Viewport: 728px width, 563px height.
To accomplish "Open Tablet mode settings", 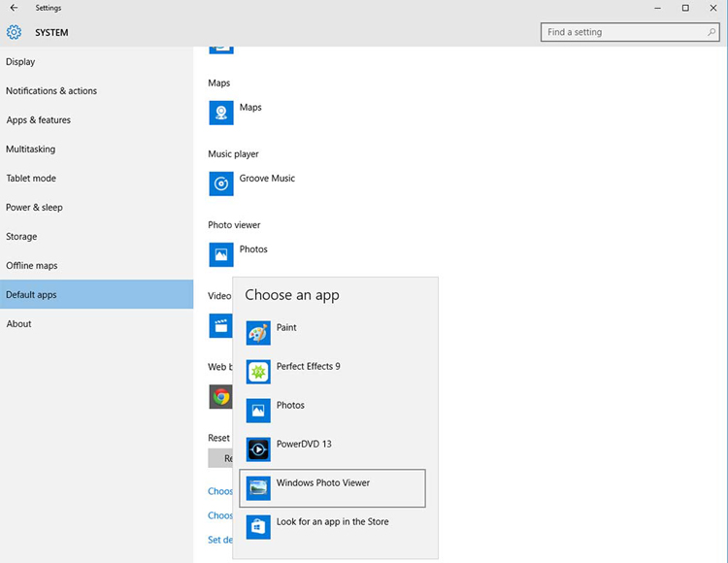I will [x=96, y=179].
